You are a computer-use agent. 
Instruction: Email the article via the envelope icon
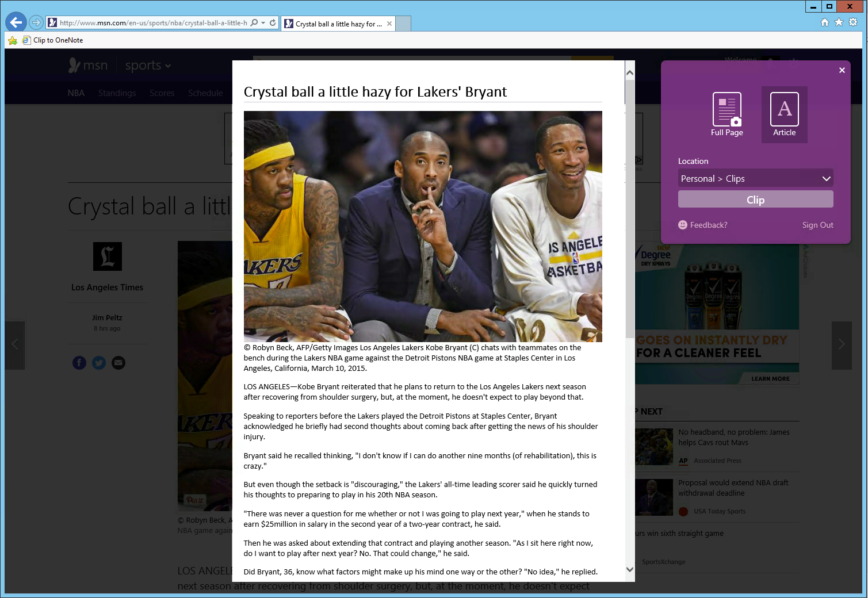tap(118, 362)
